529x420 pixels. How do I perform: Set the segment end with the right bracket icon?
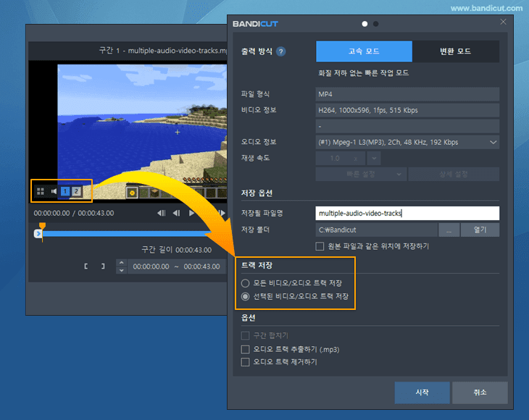tap(103, 266)
